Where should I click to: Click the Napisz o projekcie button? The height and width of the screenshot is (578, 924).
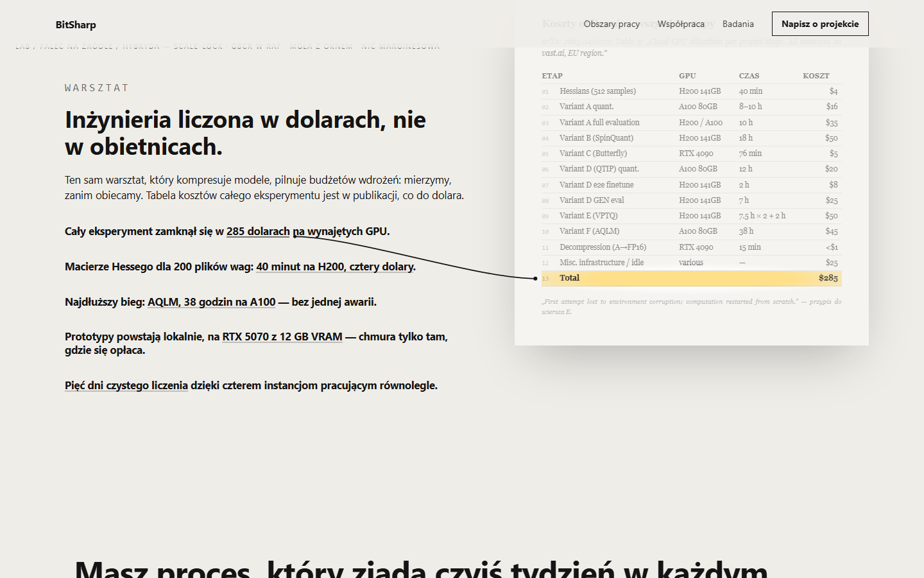[820, 24]
